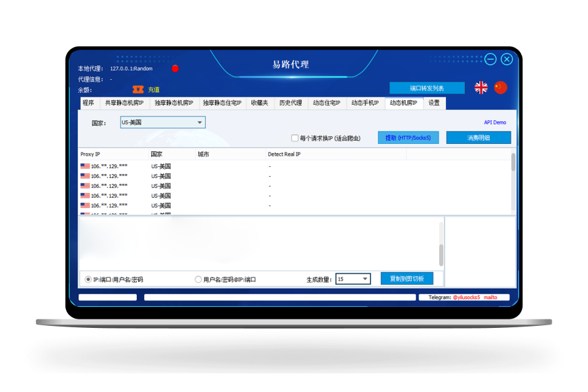Click the red status indicator dot
The height and width of the screenshot is (392, 588).
(x=175, y=69)
